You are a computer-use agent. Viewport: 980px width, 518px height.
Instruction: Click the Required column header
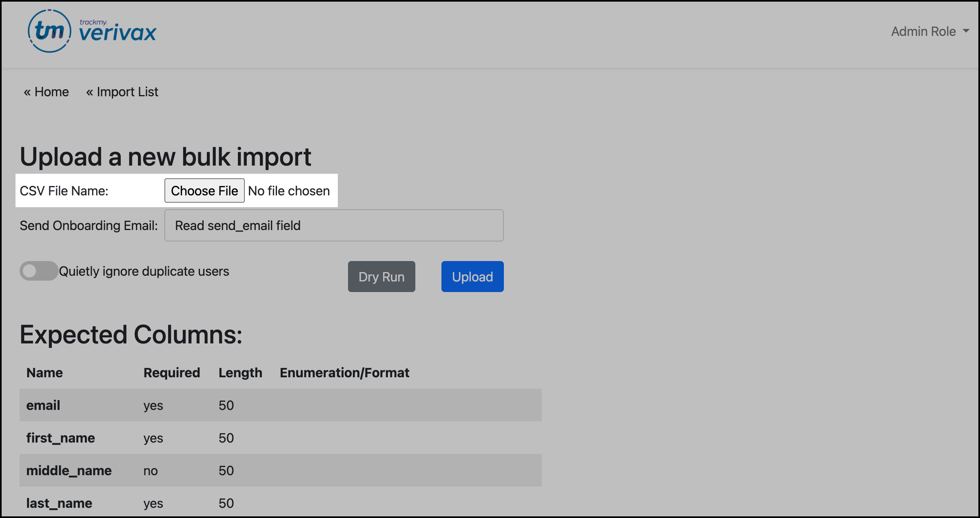[171, 372]
